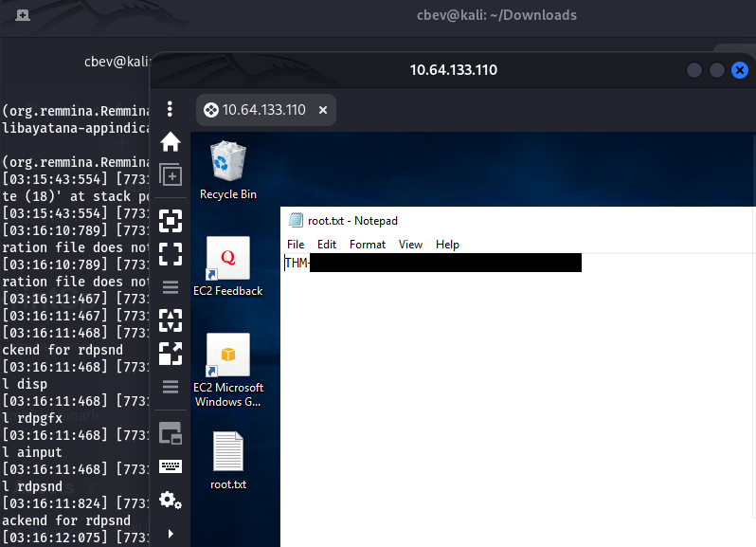The width and height of the screenshot is (756, 547).
Task: Open the three-dot menu in Remmina
Action: coord(171,109)
